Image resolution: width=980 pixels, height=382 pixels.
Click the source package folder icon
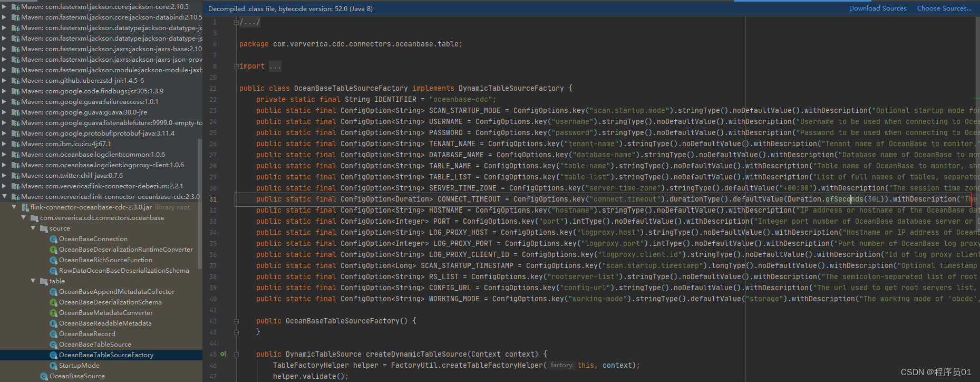(44, 228)
